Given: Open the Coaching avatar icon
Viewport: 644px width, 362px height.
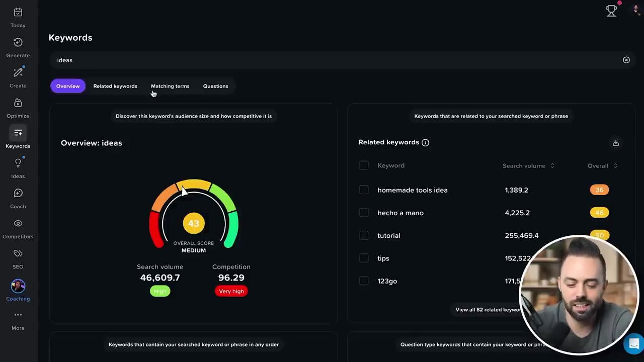Looking at the screenshot, I should 18,286.
